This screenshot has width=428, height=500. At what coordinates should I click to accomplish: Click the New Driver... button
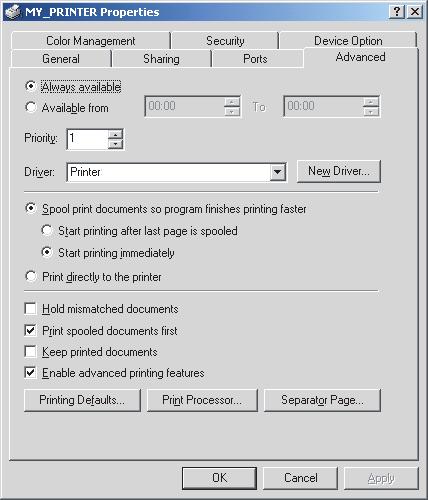[x=339, y=171]
